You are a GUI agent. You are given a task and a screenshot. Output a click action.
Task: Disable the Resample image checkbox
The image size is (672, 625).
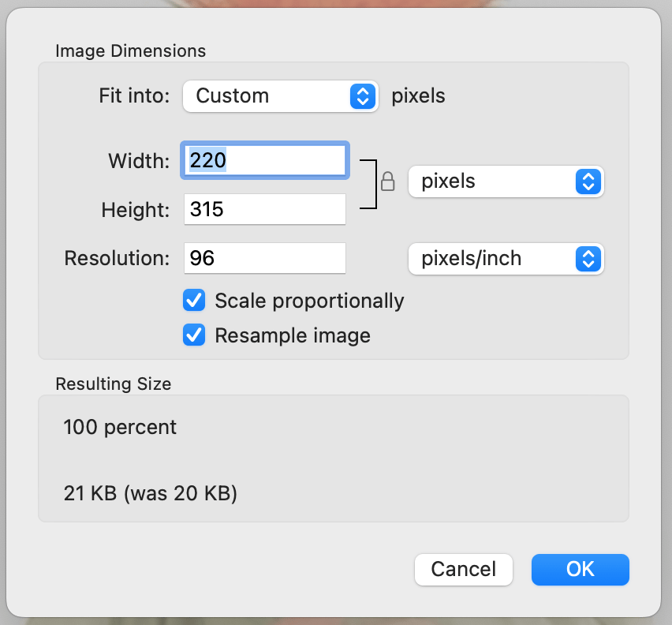[x=194, y=335]
